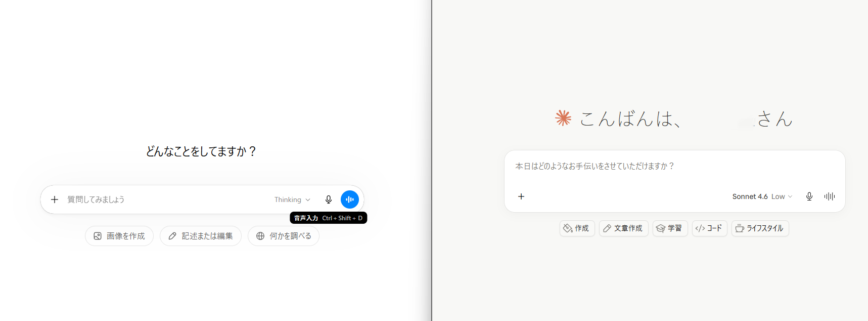
Task: Click the どんなことをしてますか？ heading
Action: pos(201,151)
